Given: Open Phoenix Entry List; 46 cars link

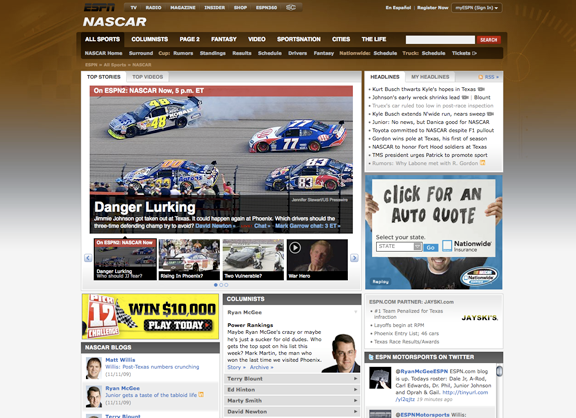Looking at the screenshot, I should click(x=406, y=334).
